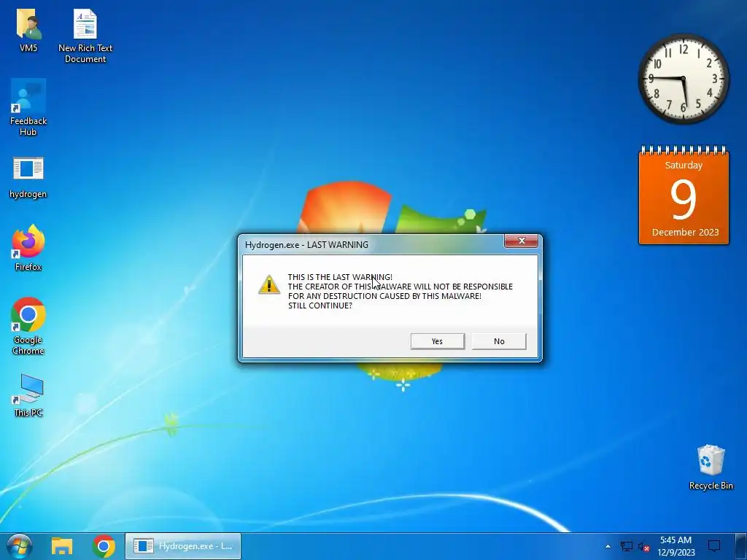
Task: Show hidden system tray icons
Action: [608, 546]
